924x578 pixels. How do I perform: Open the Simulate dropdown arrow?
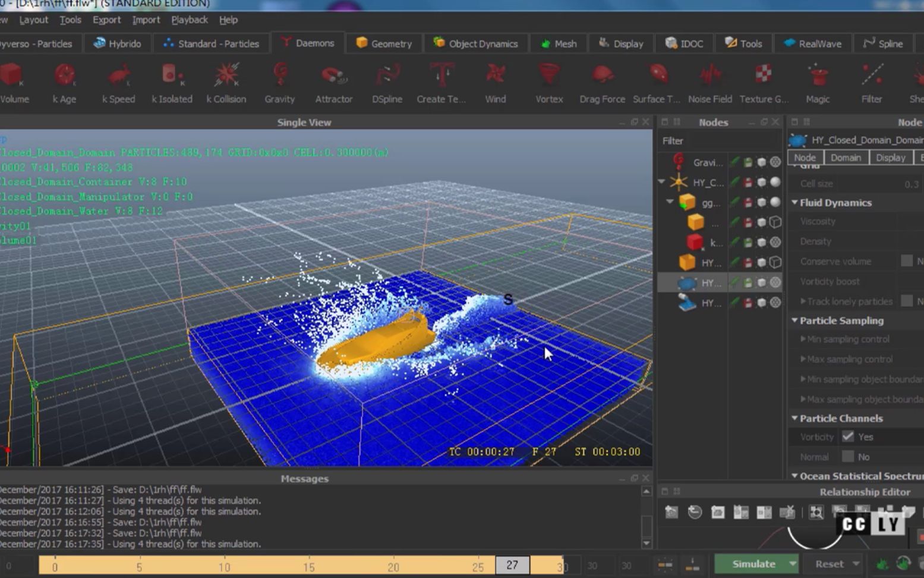[792, 564]
